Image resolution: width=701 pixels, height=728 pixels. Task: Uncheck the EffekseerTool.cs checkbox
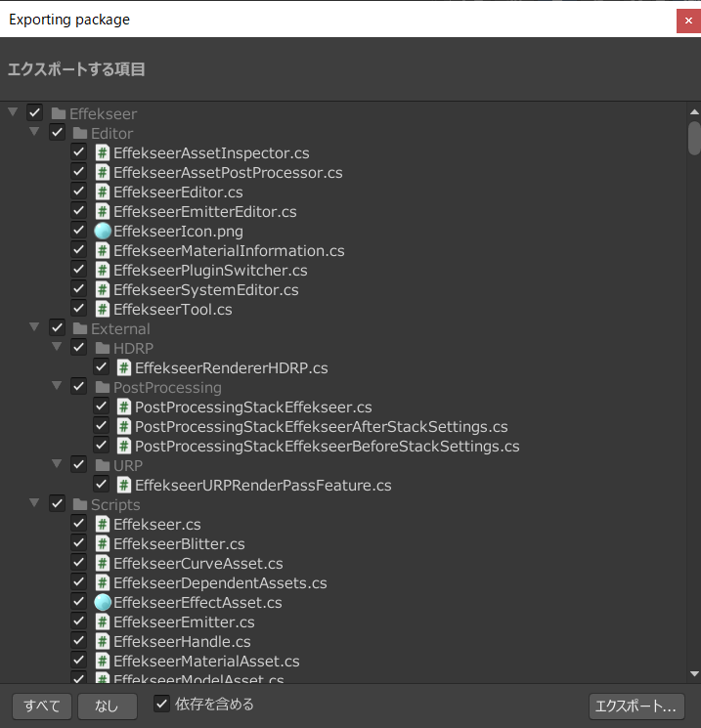pos(79,310)
